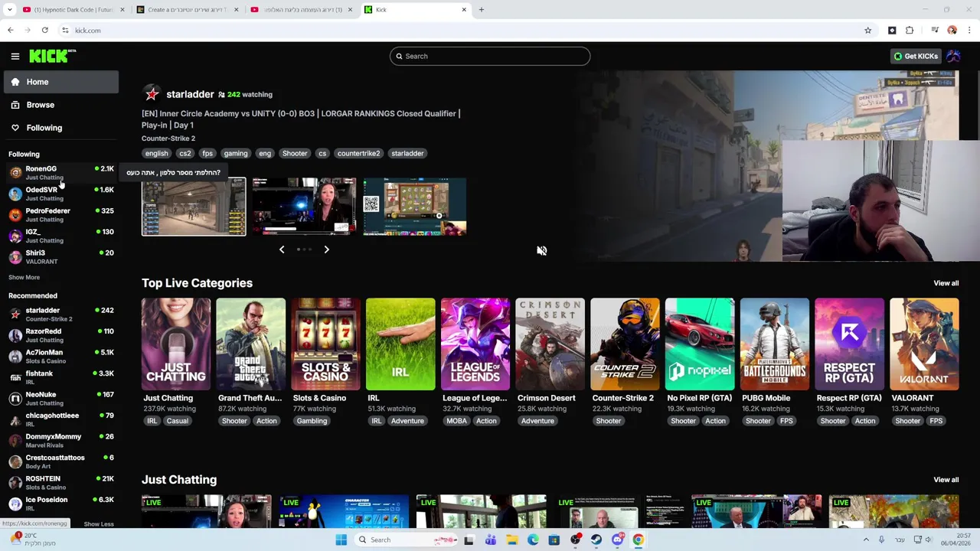Go to previous carousel slide arrow
Screen dimensions: 980x551
click(282, 249)
